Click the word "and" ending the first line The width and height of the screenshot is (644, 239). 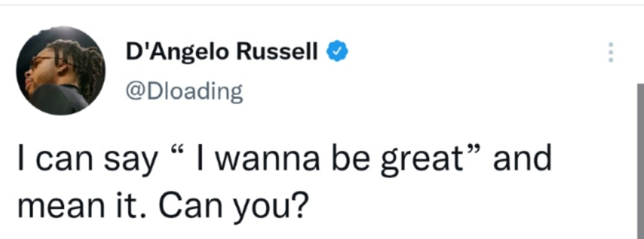pyautogui.click(x=523, y=159)
